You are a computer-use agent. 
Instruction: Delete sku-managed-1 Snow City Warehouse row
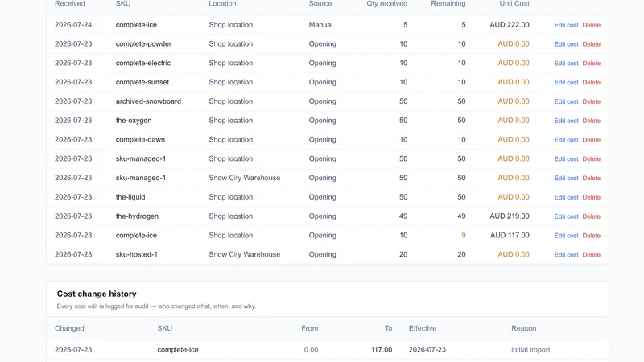pyautogui.click(x=592, y=178)
